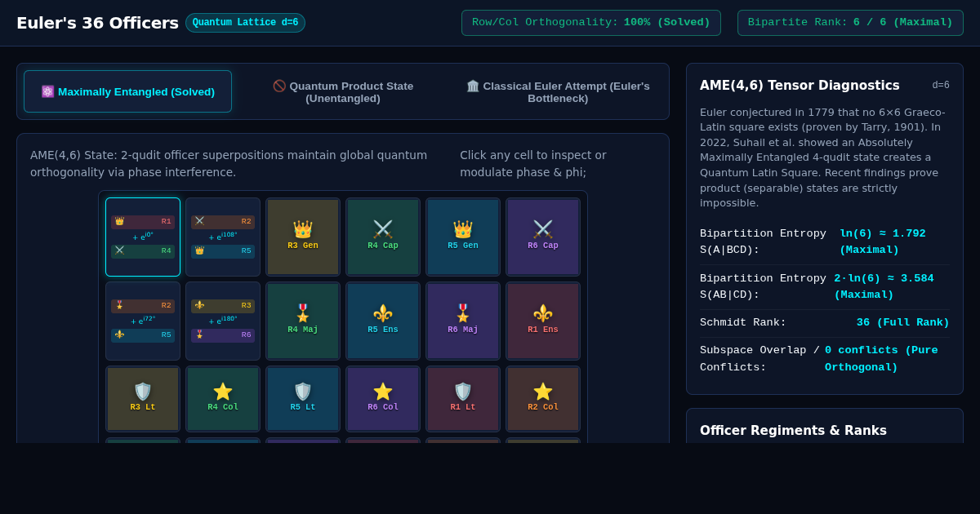Viewport: 980px width, 514px height.
Task: Select the R4 Col star cell
Action: pyautogui.click(x=223, y=399)
